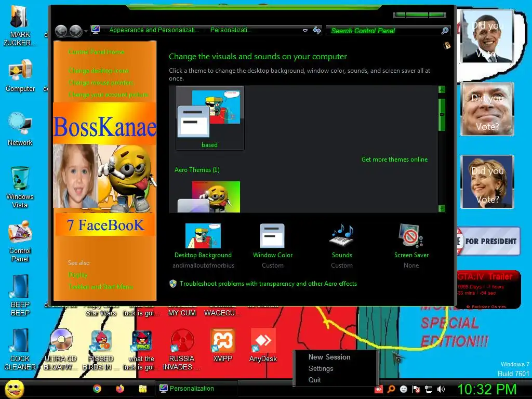Select the XMPP desktop icon
532x399 pixels.
(222, 345)
